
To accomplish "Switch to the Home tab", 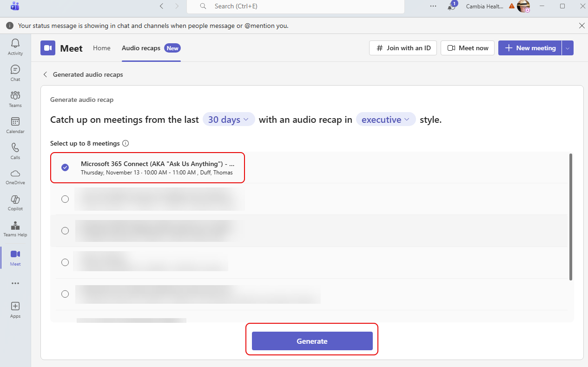I will click(101, 47).
